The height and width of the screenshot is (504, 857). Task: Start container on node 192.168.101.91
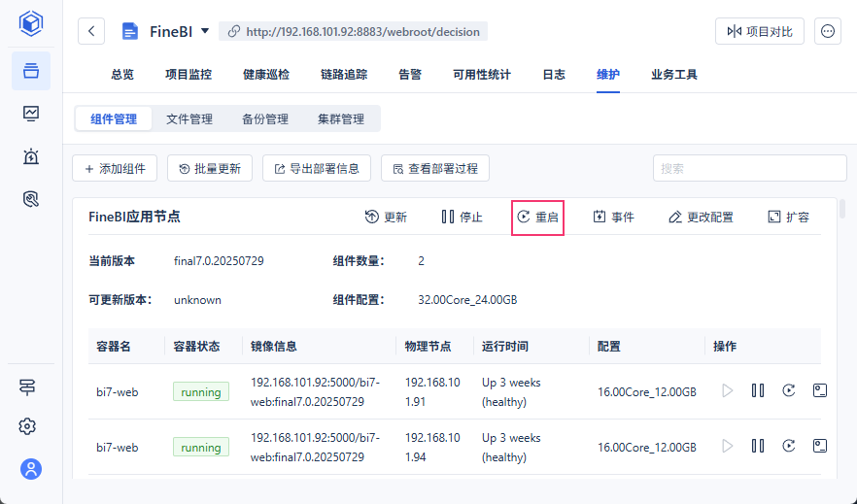pyautogui.click(x=727, y=391)
